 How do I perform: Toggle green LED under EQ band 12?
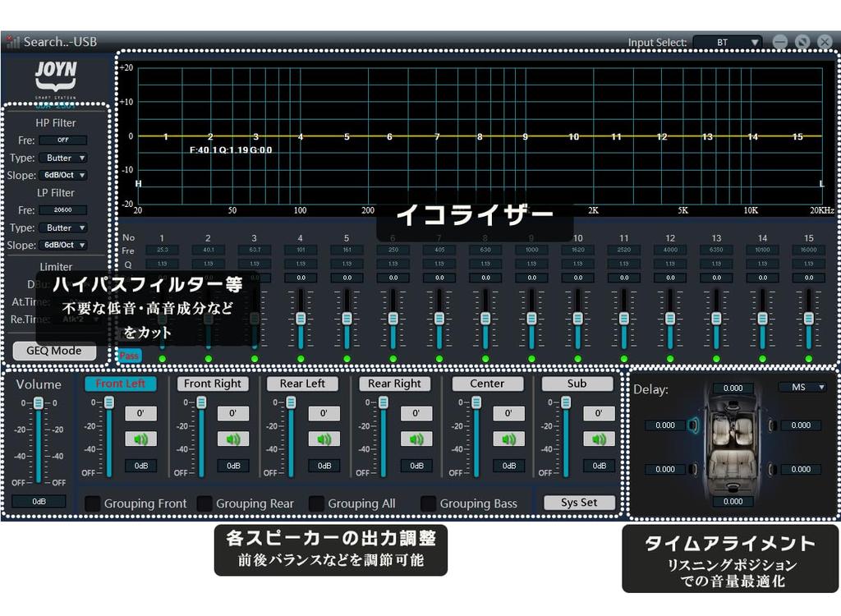[x=670, y=358]
